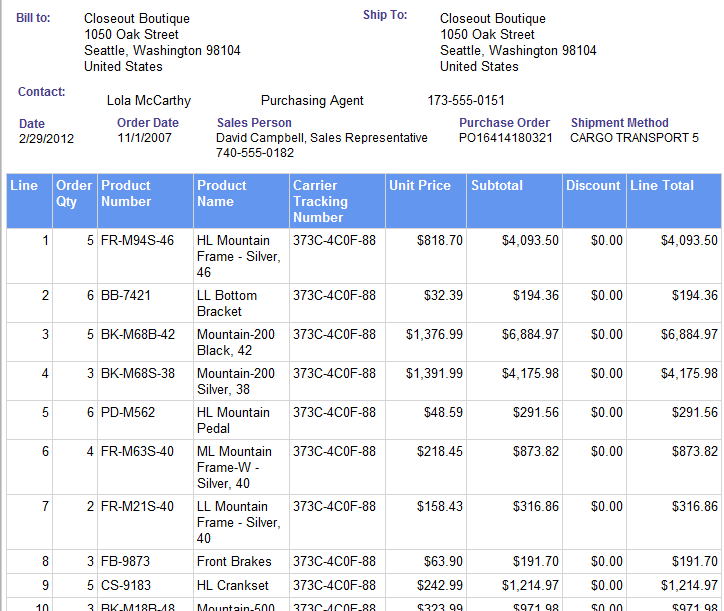The image size is (724, 611).
Task: Click line total $4,175.98
Action: [689, 373]
